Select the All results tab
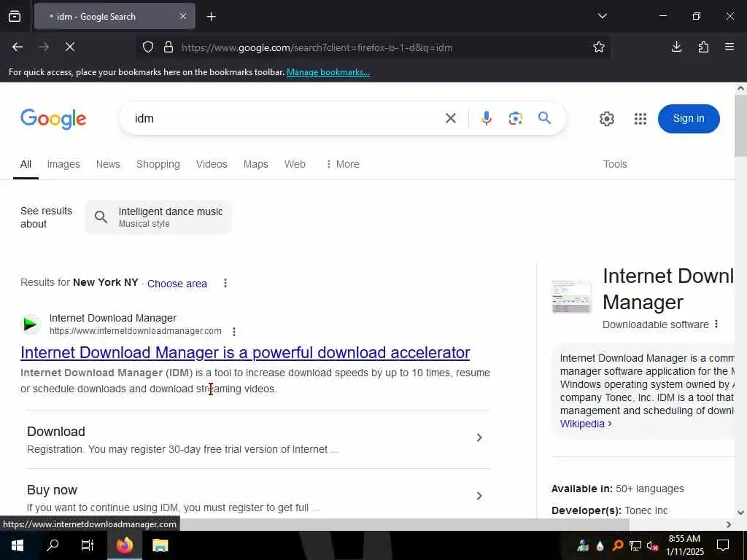 [26, 164]
